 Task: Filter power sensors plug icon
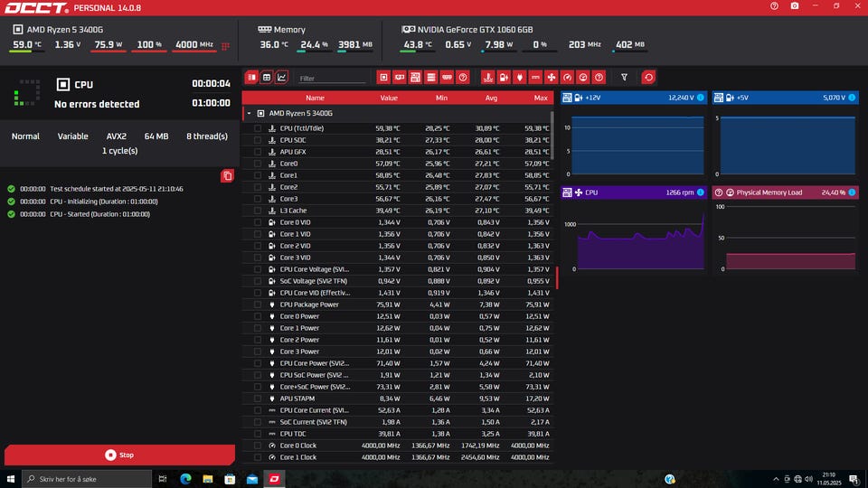coord(519,78)
